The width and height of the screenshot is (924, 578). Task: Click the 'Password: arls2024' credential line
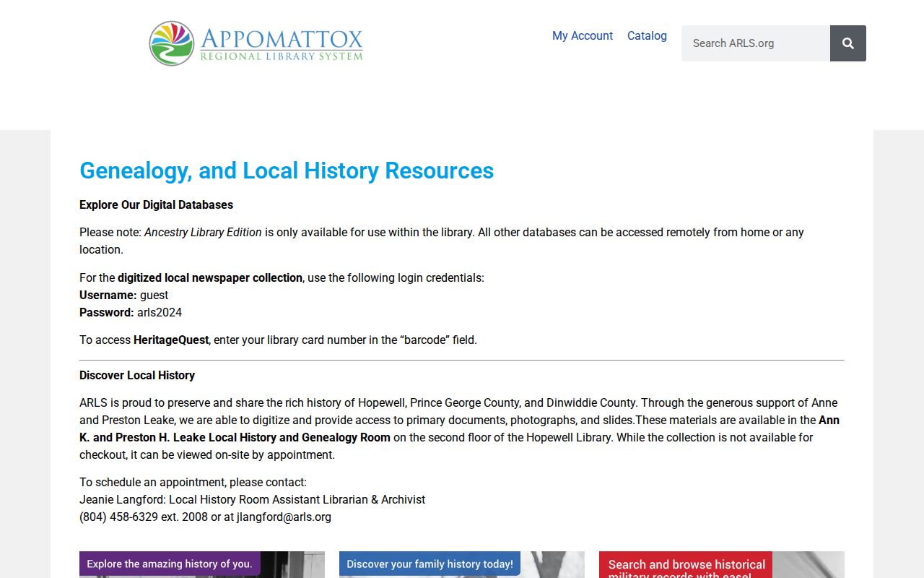pos(131,312)
